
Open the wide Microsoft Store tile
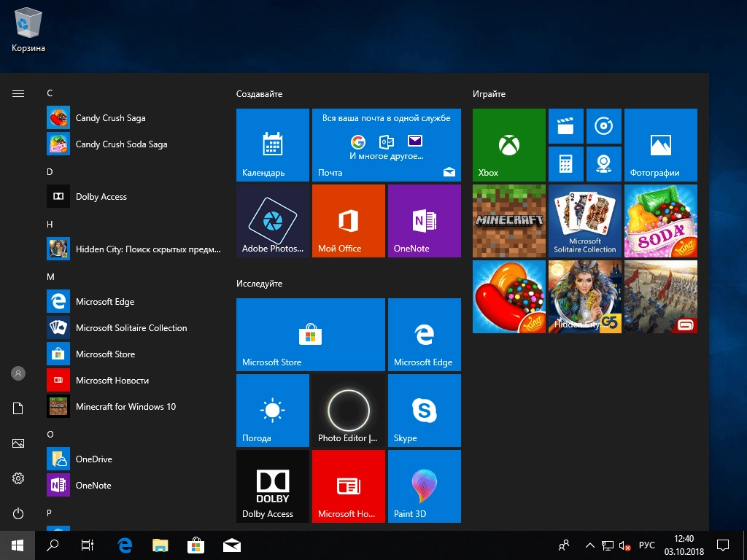pos(311,335)
